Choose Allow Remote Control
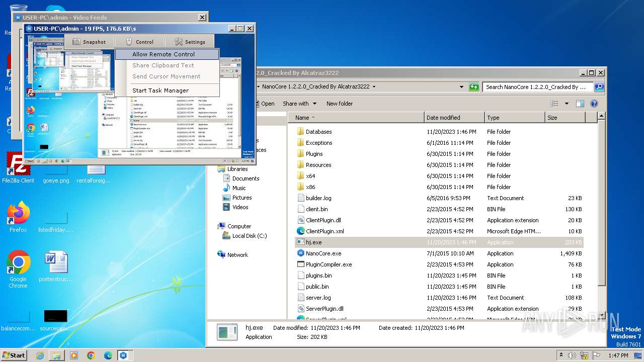The image size is (644, 362). (167, 54)
